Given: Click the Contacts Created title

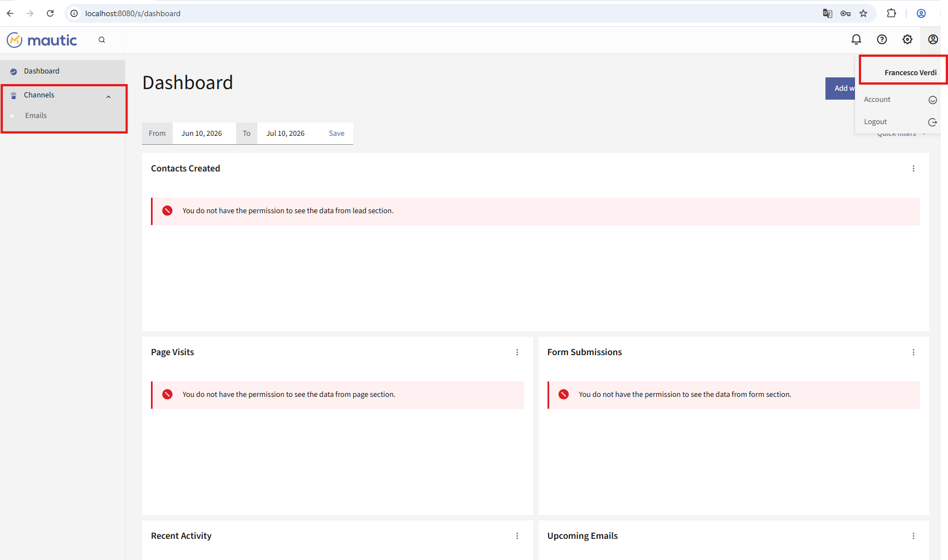Looking at the screenshot, I should click(x=185, y=169).
